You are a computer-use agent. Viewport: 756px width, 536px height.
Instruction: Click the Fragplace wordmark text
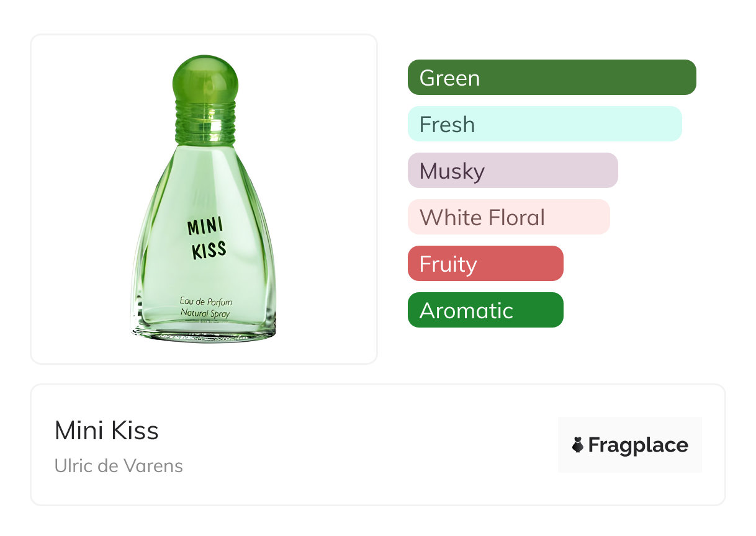[638, 445]
